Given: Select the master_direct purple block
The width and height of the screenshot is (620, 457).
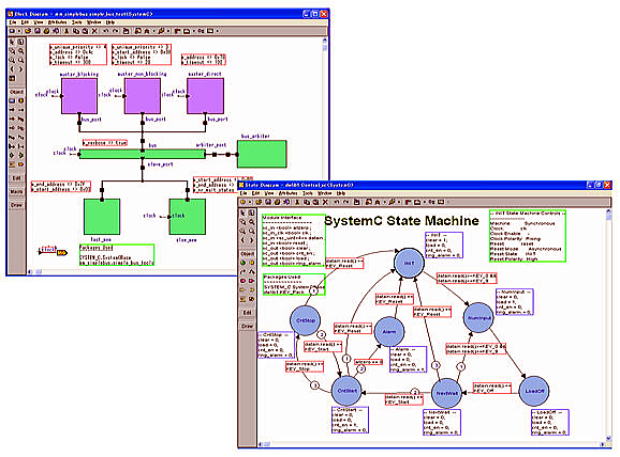Looking at the screenshot, I should click(x=205, y=96).
